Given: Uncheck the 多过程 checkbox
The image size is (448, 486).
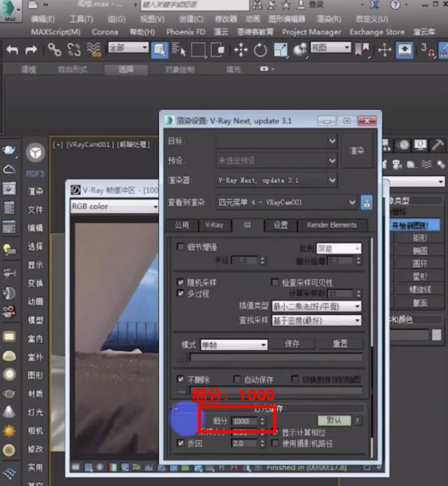Looking at the screenshot, I should click(181, 293).
